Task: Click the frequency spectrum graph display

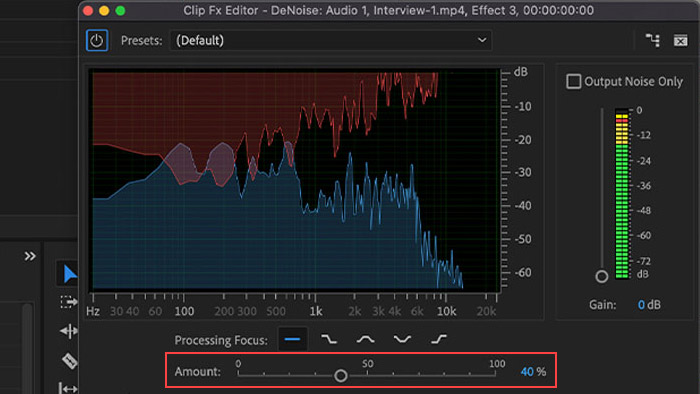Action: pos(296,180)
